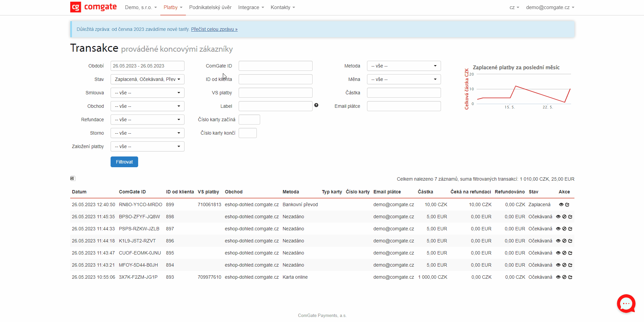The width and height of the screenshot is (644, 322).
Task: Click share-arrow icon for transaction 3X7K-F2ZM-JG1P
Action: (570, 277)
